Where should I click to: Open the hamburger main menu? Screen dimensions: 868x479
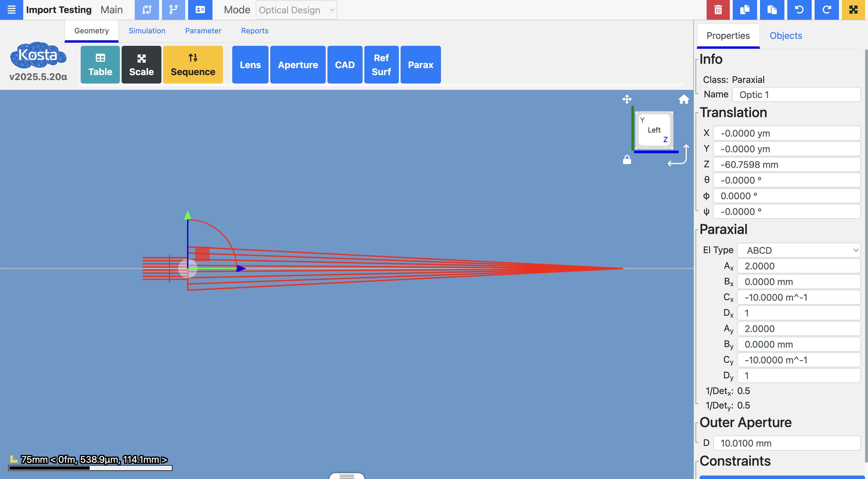pyautogui.click(x=11, y=10)
